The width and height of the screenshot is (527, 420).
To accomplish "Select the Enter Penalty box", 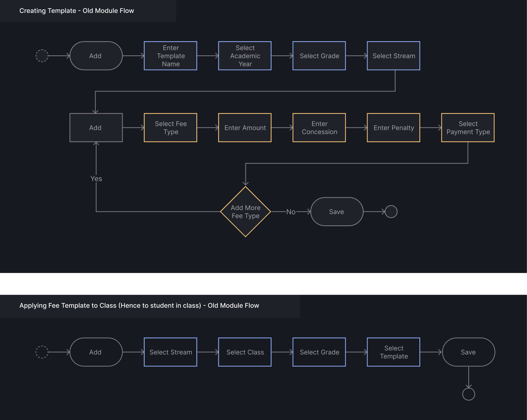I will [394, 128].
